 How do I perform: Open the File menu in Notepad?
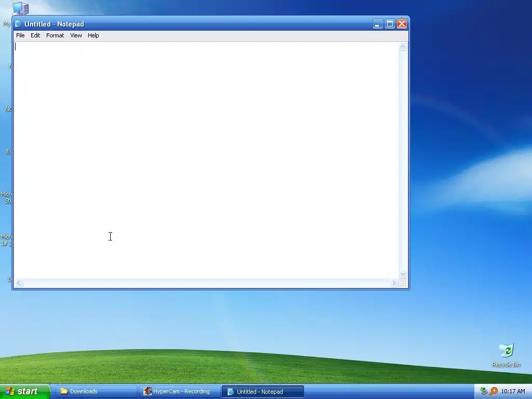point(20,35)
